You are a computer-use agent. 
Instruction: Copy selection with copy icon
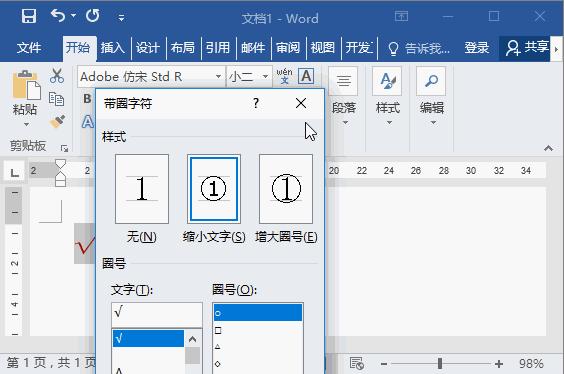click(57, 99)
